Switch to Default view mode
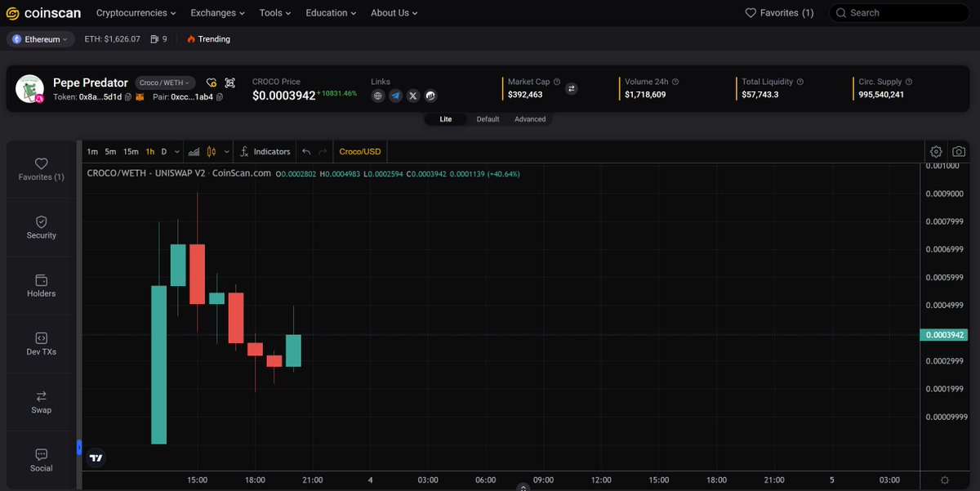 (x=488, y=119)
